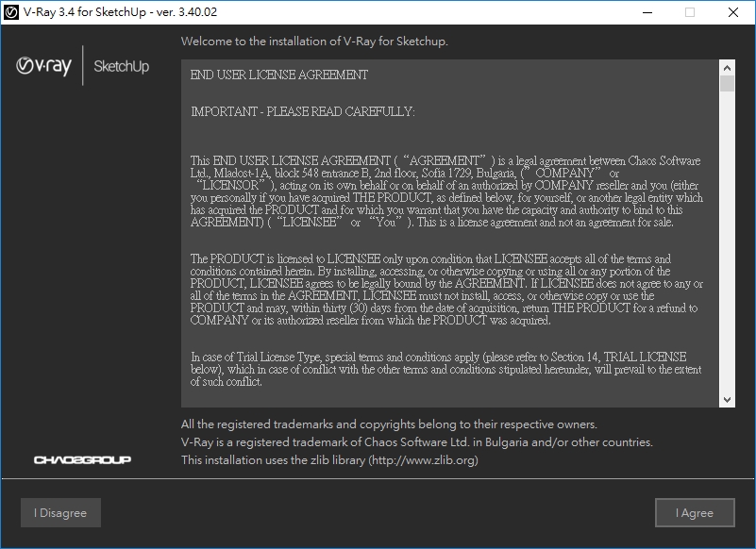The height and width of the screenshot is (549, 756).
Task: Click the V-Ray icon in title bar
Action: pos(10,12)
